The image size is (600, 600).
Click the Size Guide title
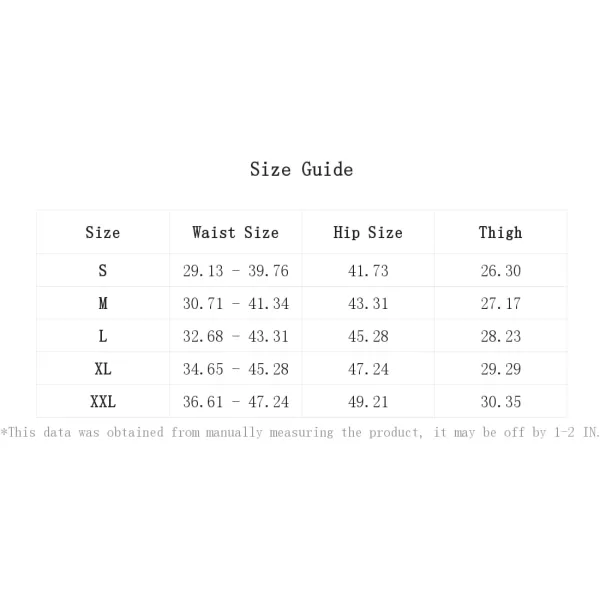(x=302, y=169)
